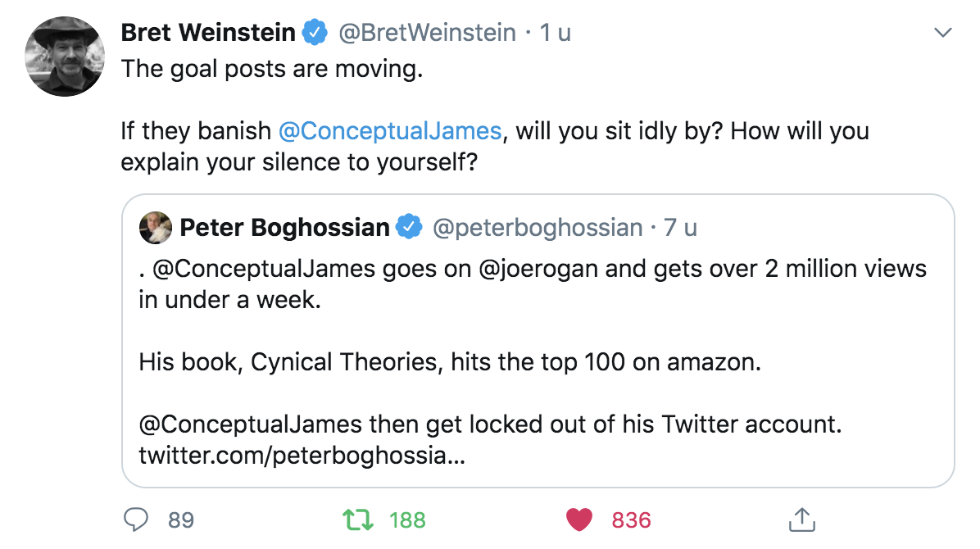Share the tweet via the share icon
980x549 pixels.
pyautogui.click(x=803, y=519)
